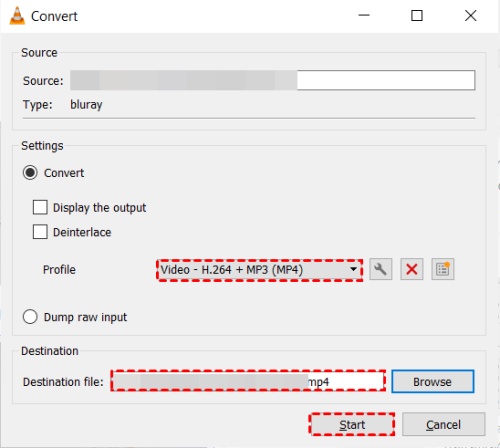Click the 'Profile' label

59,269
